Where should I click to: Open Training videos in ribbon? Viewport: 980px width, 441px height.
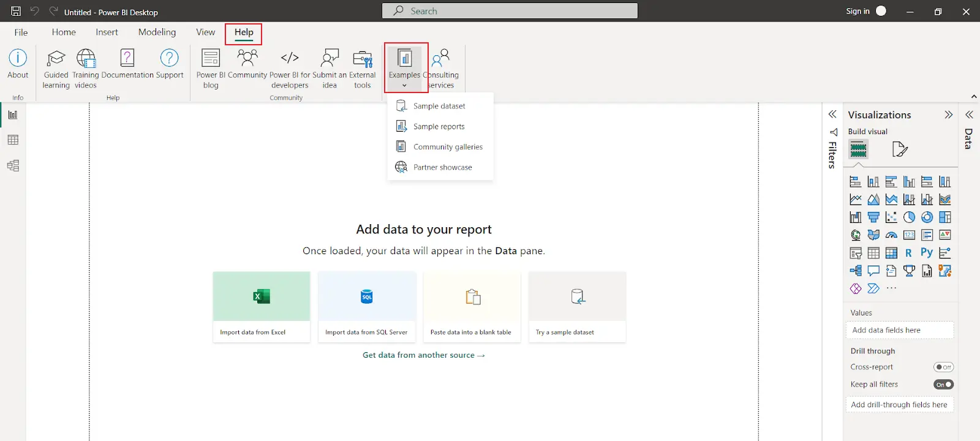pyautogui.click(x=86, y=69)
